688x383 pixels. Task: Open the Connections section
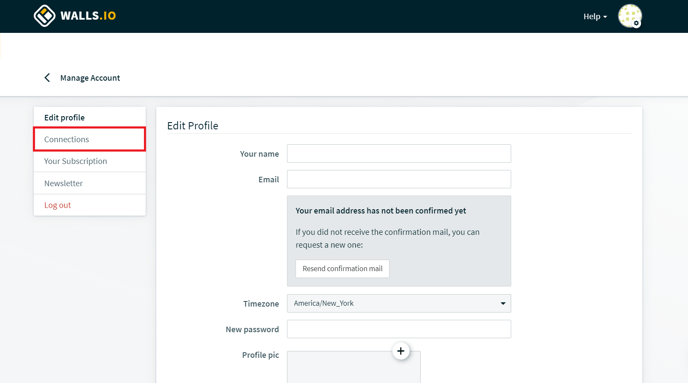[x=90, y=139]
